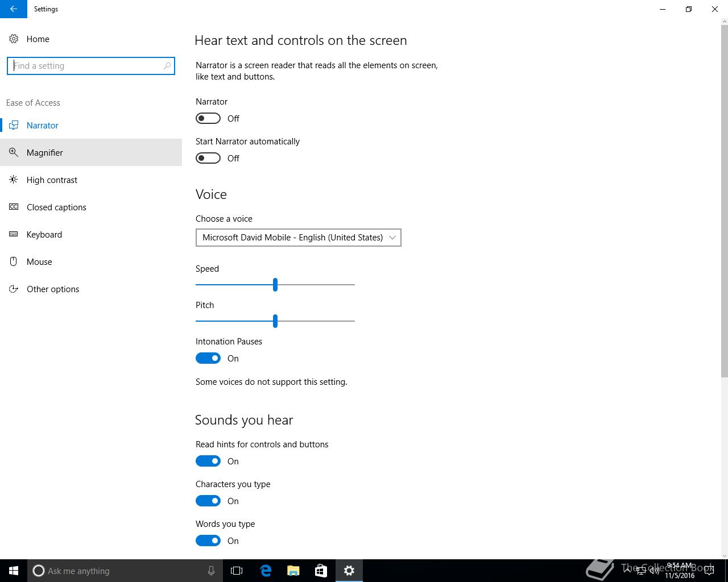728x582 pixels.
Task: Go to Settings Home
Action: click(x=91, y=39)
